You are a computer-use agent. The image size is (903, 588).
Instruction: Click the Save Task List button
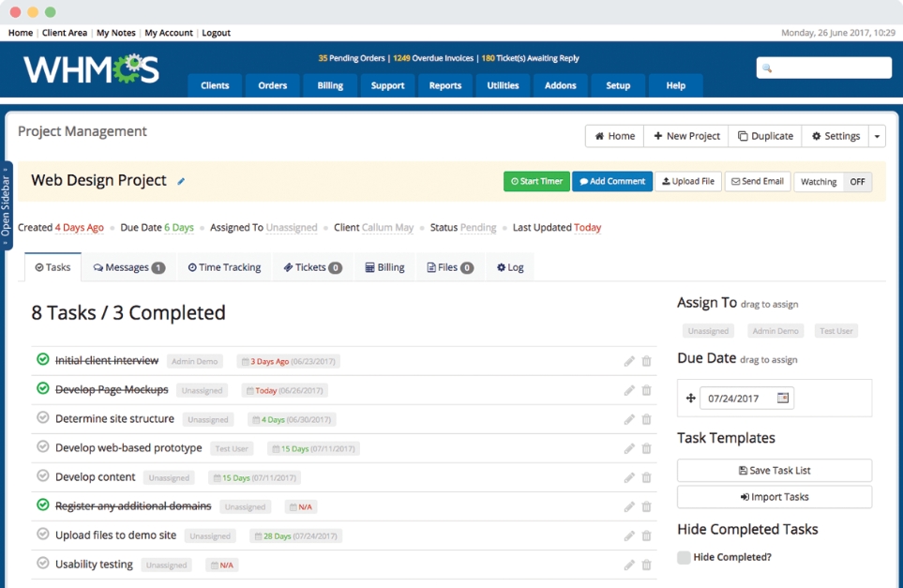click(774, 471)
